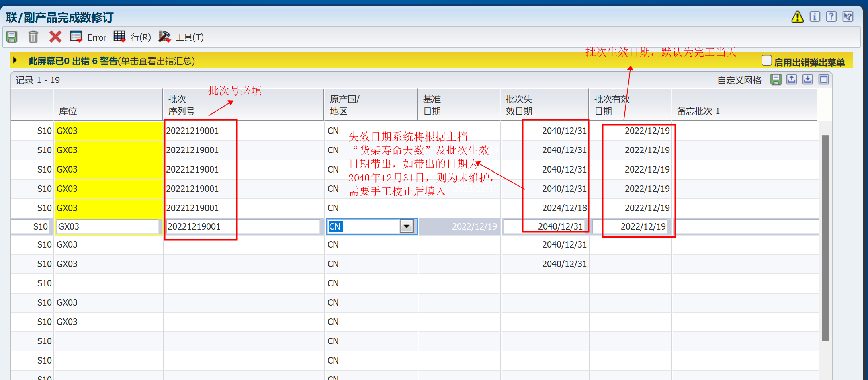Click the vertical scrollbar thumb
The height and width of the screenshot is (380, 868).
pos(825,238)
